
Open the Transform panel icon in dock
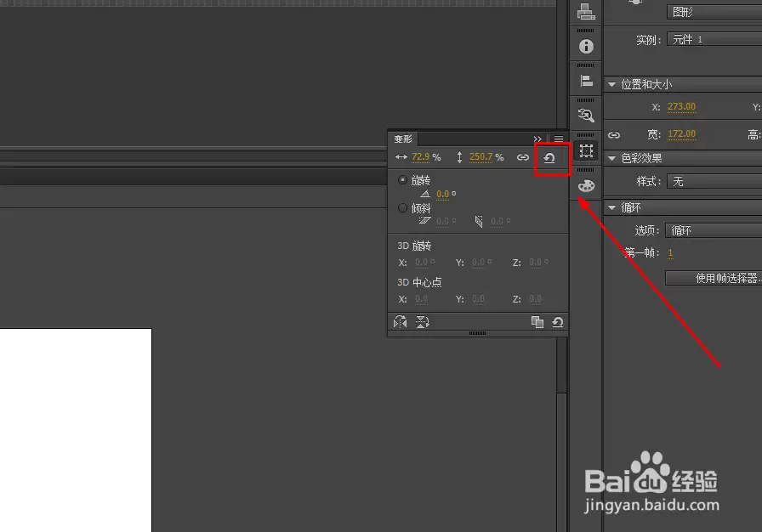point(586,151)
